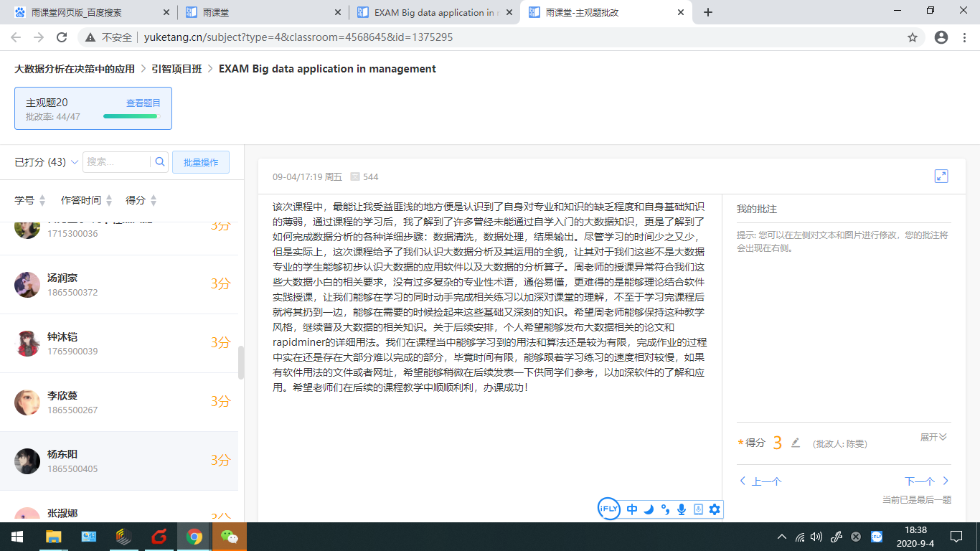
Task: Bookmark this page with the star icon
Action: tap(913, 37)
